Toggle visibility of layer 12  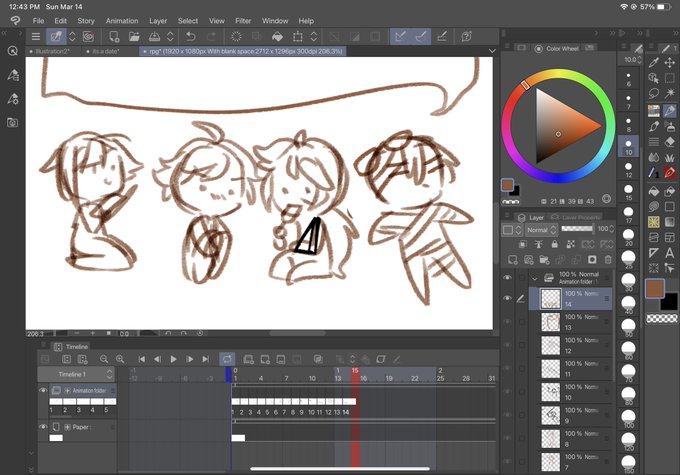507,345
